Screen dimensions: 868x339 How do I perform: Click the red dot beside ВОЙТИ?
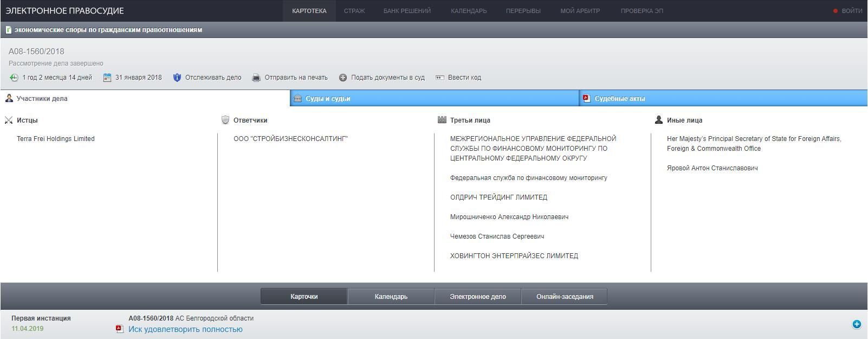[x=835, y=11]
